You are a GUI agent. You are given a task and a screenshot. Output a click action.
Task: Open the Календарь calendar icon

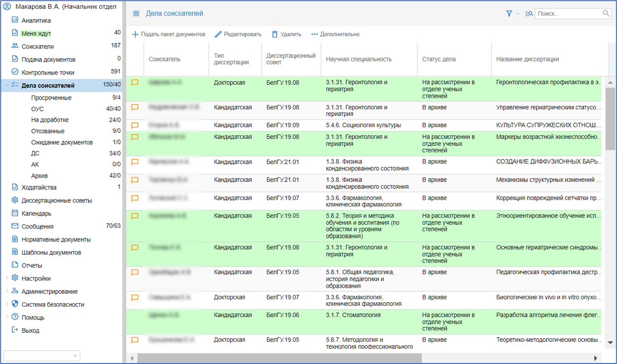coord(15,213)
